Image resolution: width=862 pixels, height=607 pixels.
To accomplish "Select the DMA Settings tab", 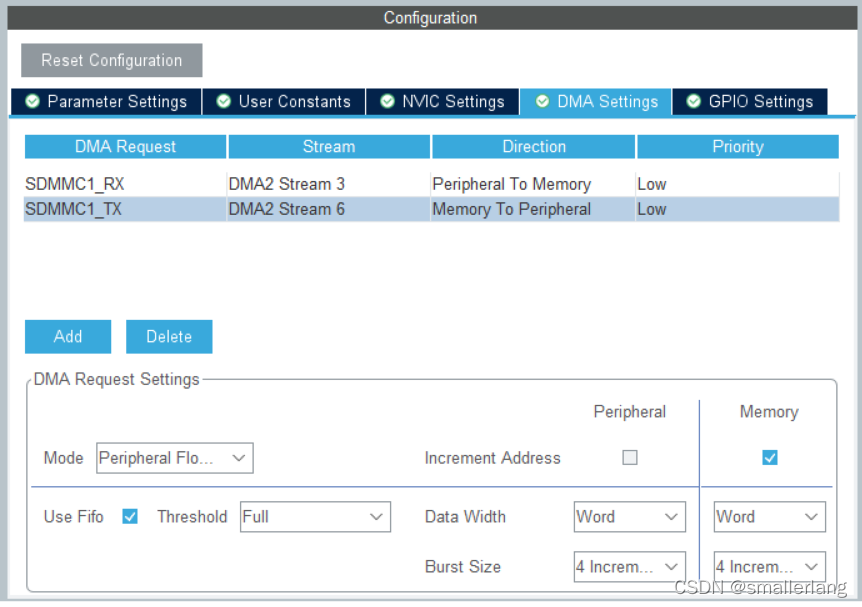I will 596,102.
